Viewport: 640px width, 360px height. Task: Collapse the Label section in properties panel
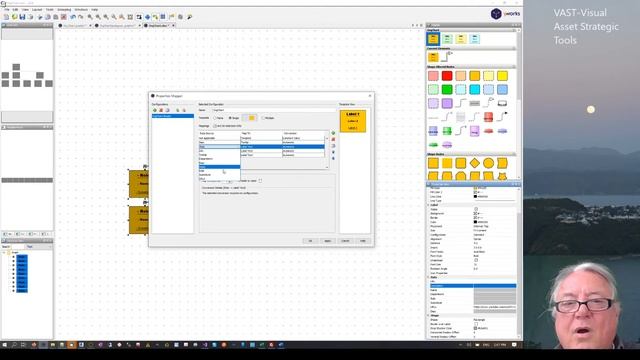pyautogui.click(x=429, y=205)
